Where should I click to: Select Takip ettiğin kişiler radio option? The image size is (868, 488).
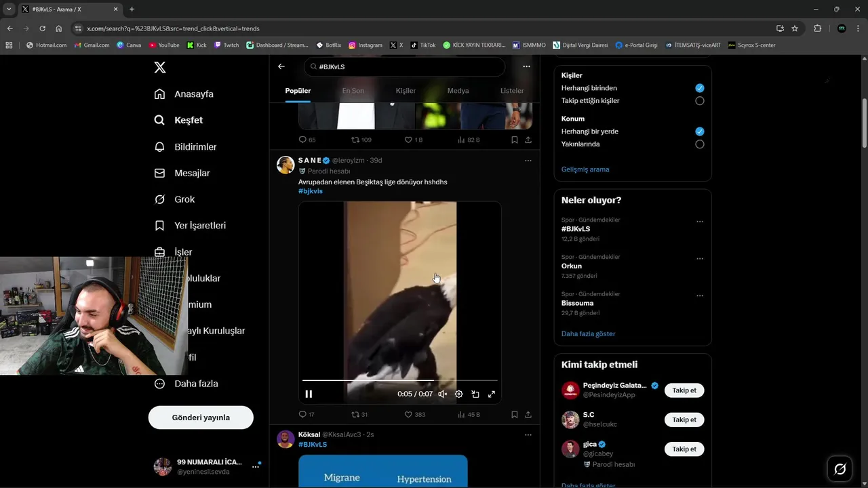point(700,101)
